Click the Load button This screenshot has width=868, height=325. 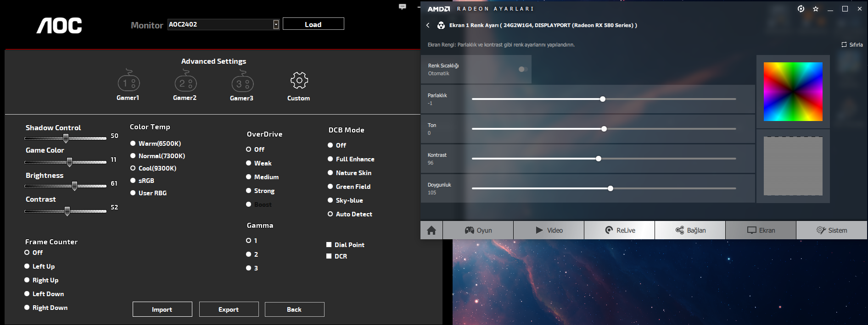point(314,24)
